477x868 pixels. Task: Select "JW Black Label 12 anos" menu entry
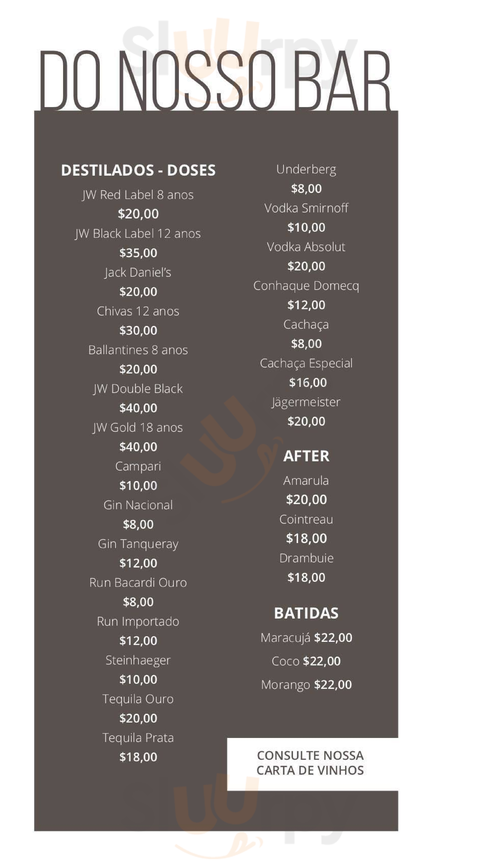tap(138, 234)
